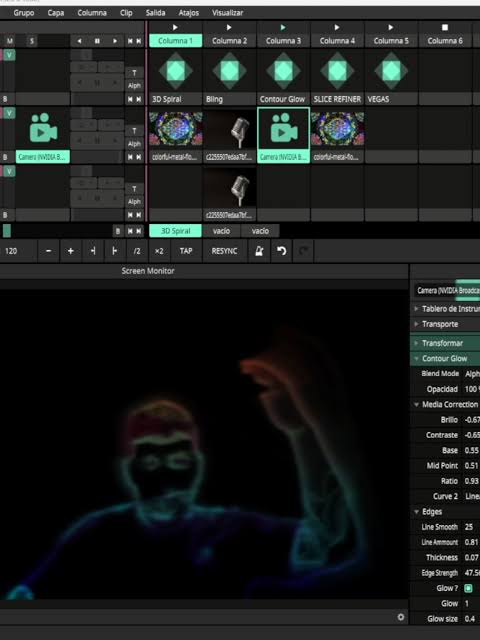Open the Visualizar menu
The image size is (480, 640).
(x=227, y=13)
